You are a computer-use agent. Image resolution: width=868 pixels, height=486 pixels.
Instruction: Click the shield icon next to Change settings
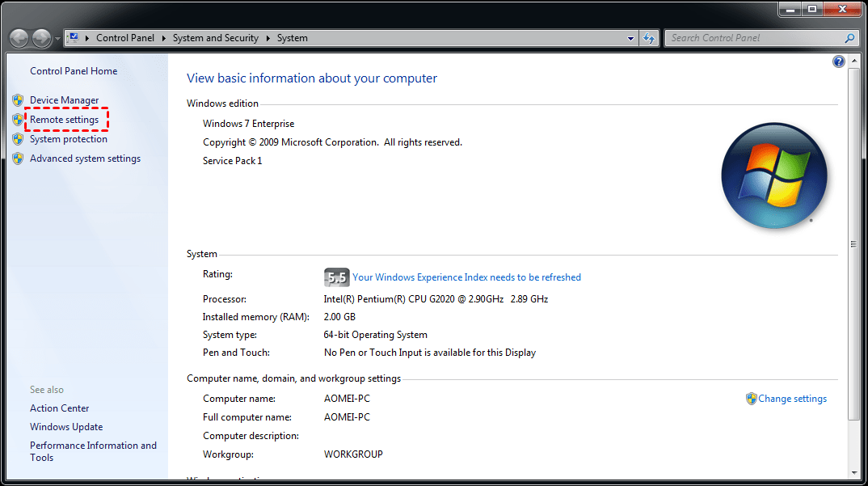[751, 398]
